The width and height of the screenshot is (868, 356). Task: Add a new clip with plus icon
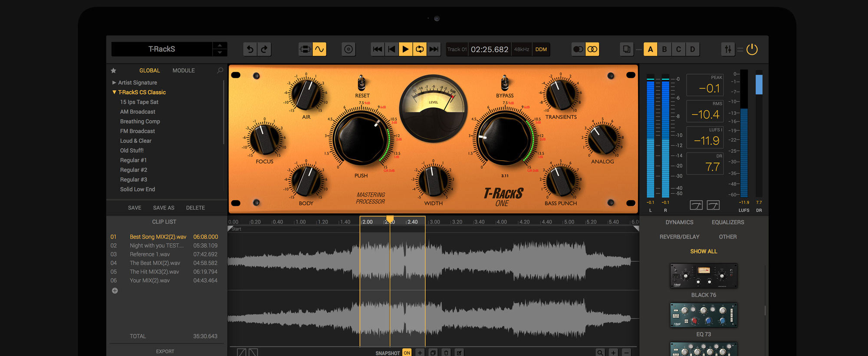click(115, 291)
